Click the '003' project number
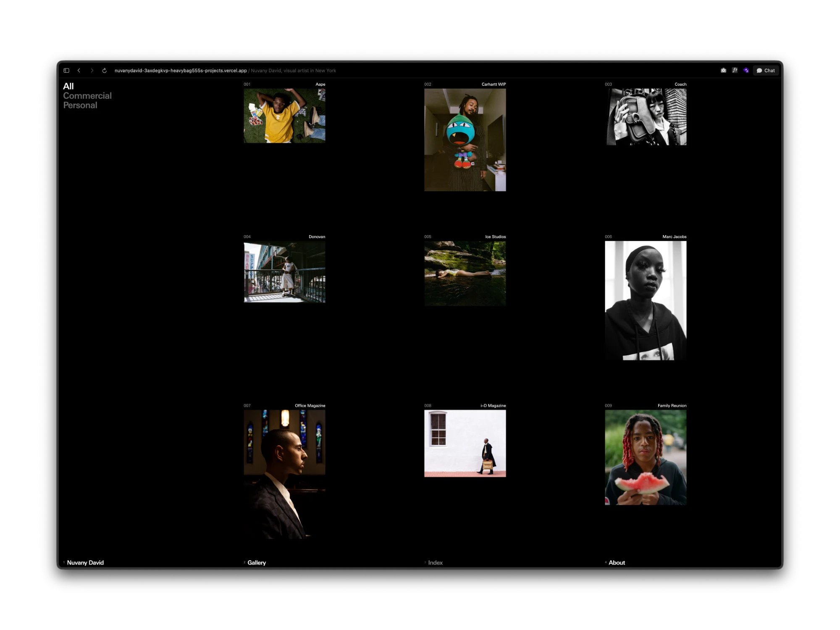Image resolution: width=840 pixels, height=630 pixels. 608,84
